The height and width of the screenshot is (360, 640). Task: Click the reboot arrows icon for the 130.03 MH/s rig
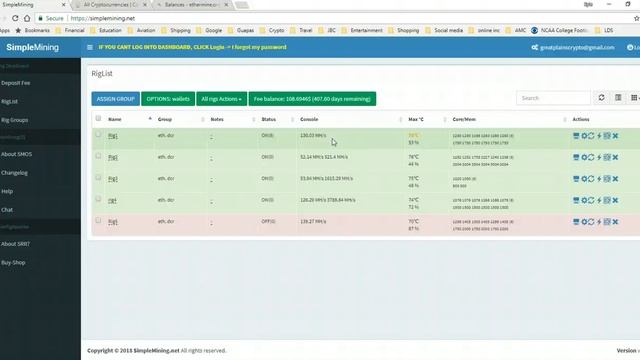pos(591,136)
